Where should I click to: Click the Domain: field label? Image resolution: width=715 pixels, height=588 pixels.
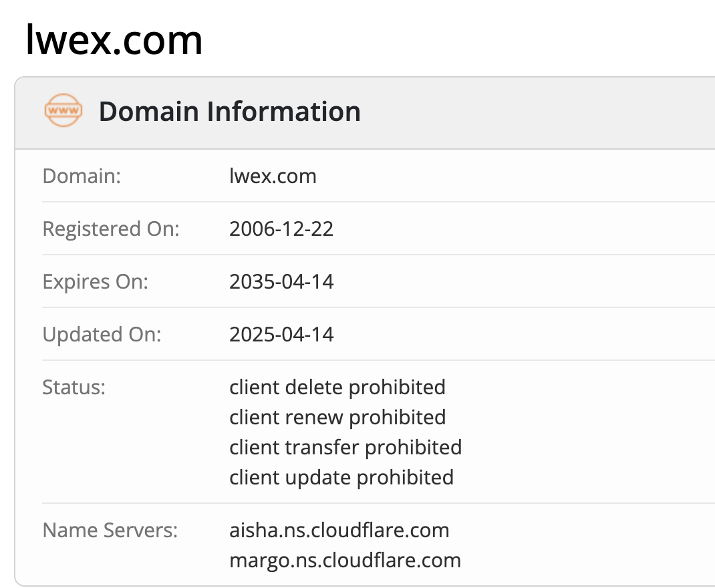click(x=82, y=176)
